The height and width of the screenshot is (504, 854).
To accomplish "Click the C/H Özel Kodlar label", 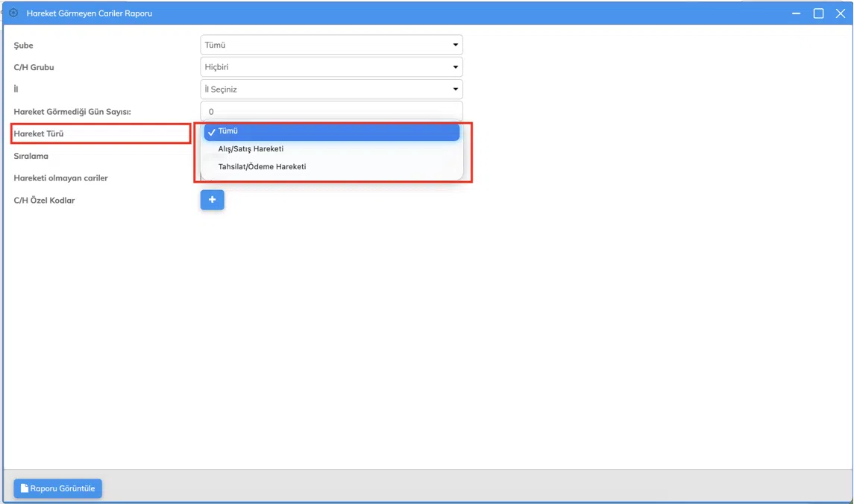I will [45, 201].
